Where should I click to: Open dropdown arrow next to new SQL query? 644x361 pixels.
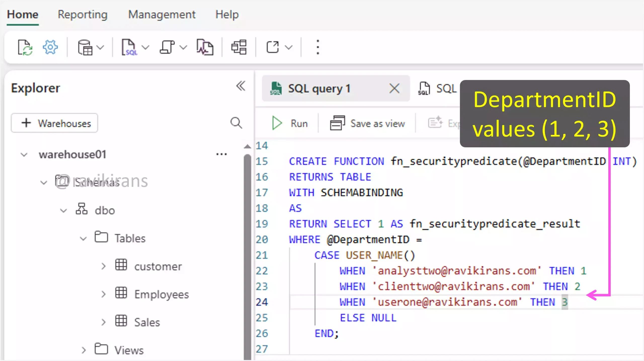(x=145, y=47)
